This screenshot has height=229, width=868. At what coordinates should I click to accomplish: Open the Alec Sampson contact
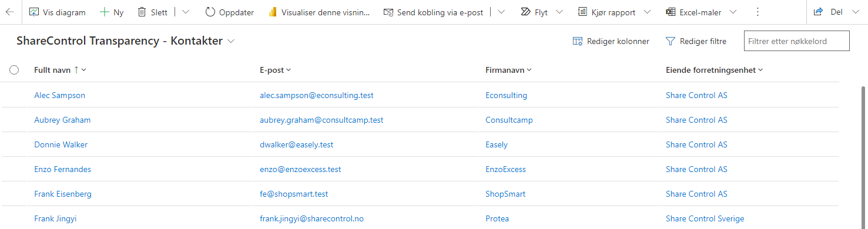pyautogui.click(x=59, y=95)
